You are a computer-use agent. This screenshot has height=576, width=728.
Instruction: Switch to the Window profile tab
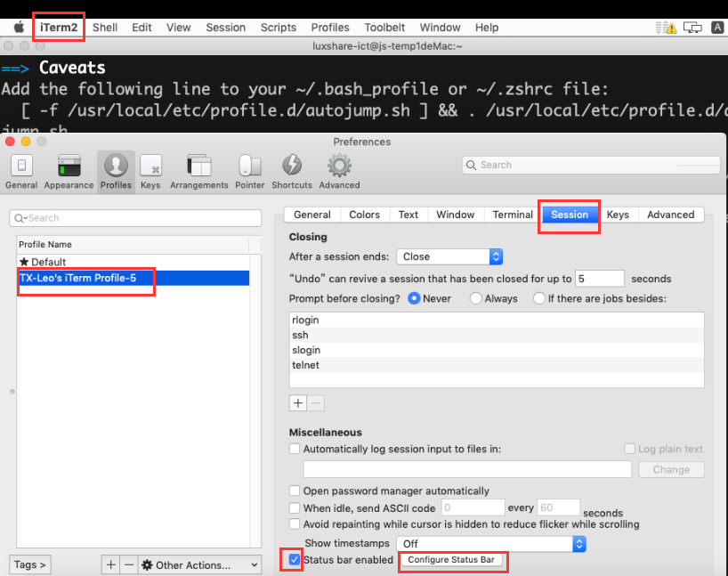pos(456,215)
